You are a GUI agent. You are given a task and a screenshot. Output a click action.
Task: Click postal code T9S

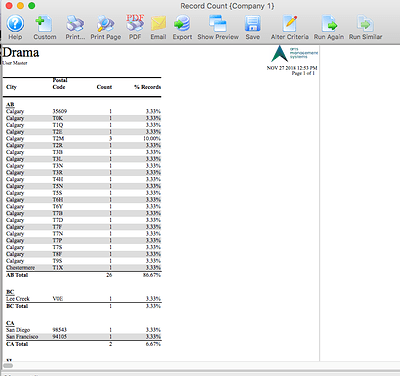pyautogui.click(x=57, y=261)
